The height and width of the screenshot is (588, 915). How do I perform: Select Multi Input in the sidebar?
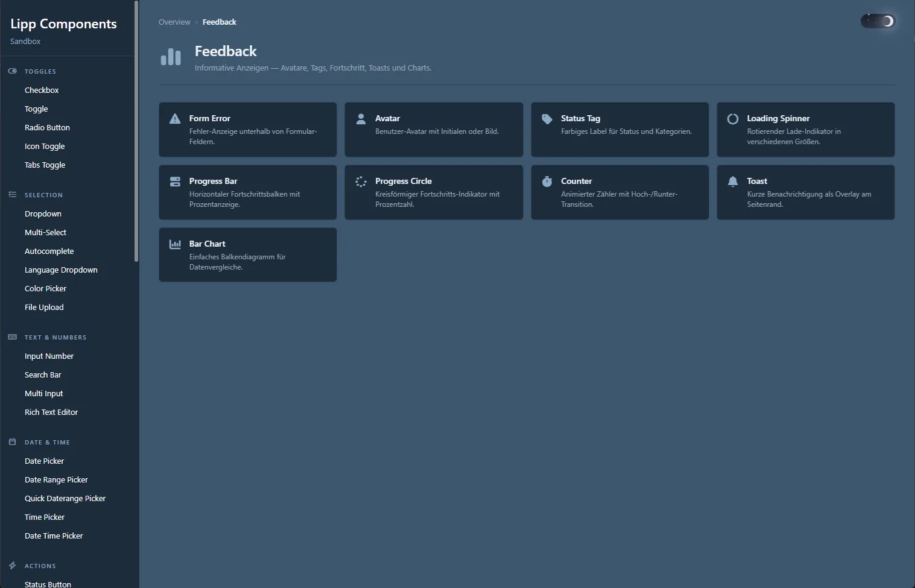coord(43,393)
